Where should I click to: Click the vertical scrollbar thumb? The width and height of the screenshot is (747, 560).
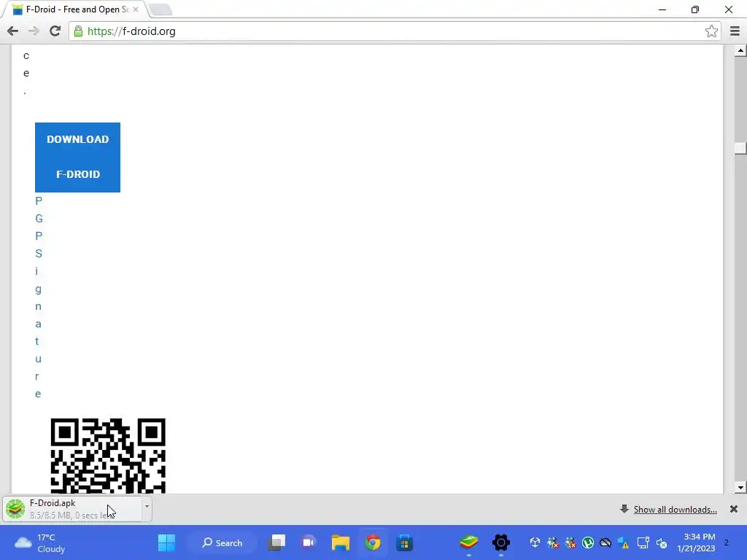[x=740, y=148]
